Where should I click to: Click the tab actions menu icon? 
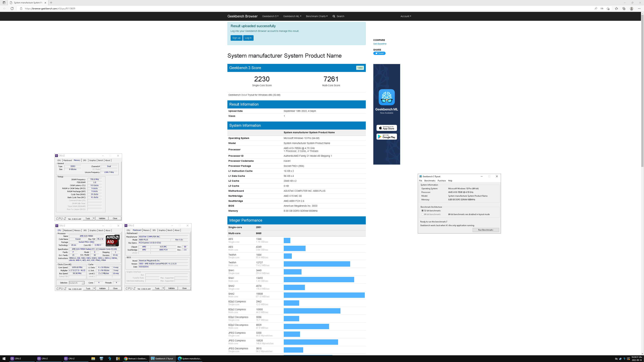tap(4, 3)
